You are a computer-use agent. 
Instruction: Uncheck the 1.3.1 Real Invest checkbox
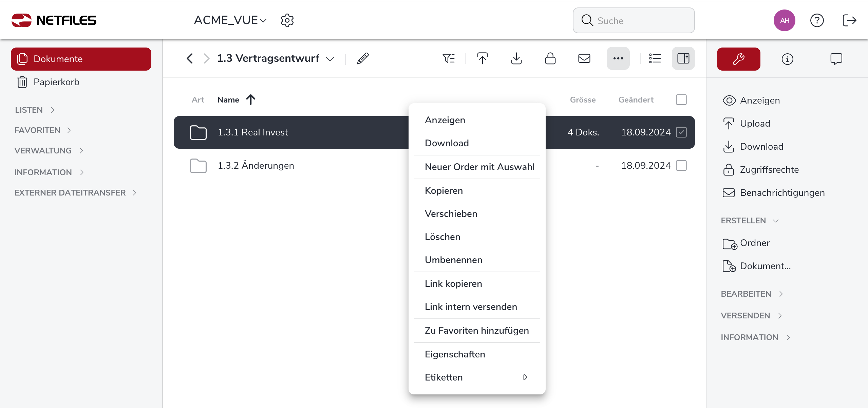tap(681, 132)
